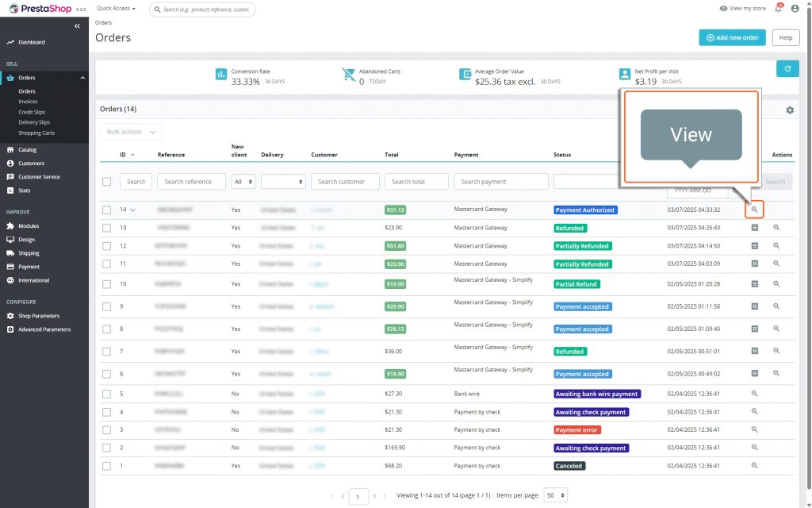This screenshot has width=812, height=508.
Task: Open Credit Slips submenu item
Action: (x=32, y=112)
